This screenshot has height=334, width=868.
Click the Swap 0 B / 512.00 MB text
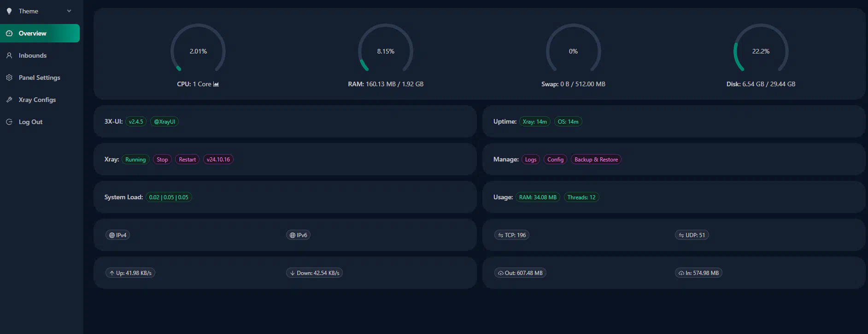point(573,84)
